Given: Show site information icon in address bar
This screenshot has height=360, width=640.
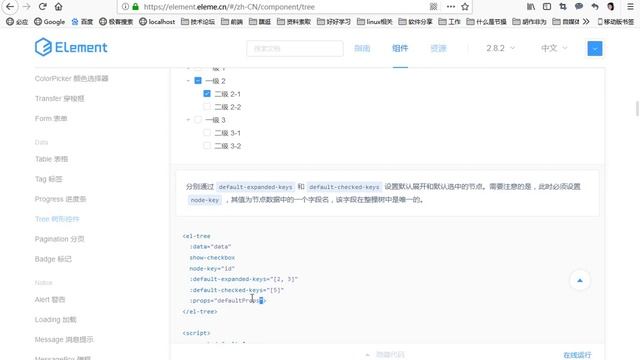Looking at the screenshot, I should coord(125,7).
